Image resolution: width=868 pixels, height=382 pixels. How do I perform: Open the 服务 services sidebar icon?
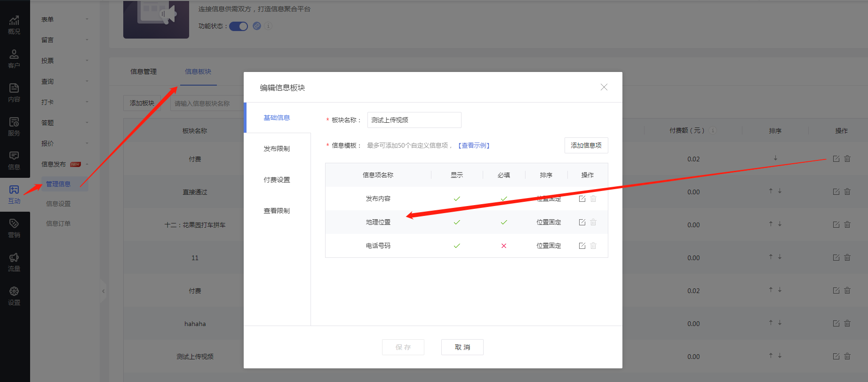14,127
